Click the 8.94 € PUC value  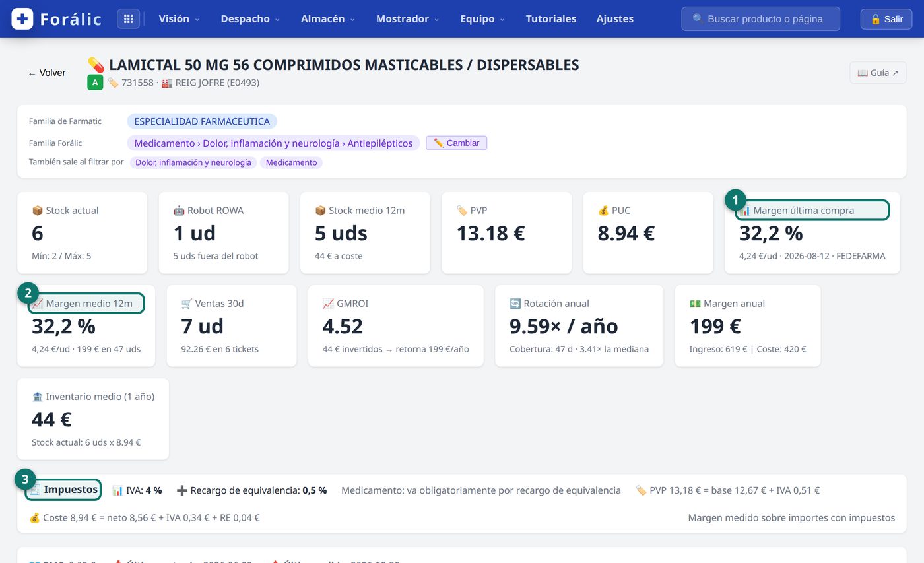coord(626,233)
